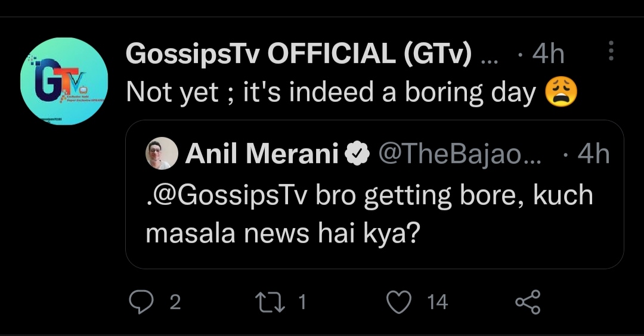Open Anil Merani's small profile picture
This screenshot has height=336, width=644.
pyautogui.click(x=162, y=154)
